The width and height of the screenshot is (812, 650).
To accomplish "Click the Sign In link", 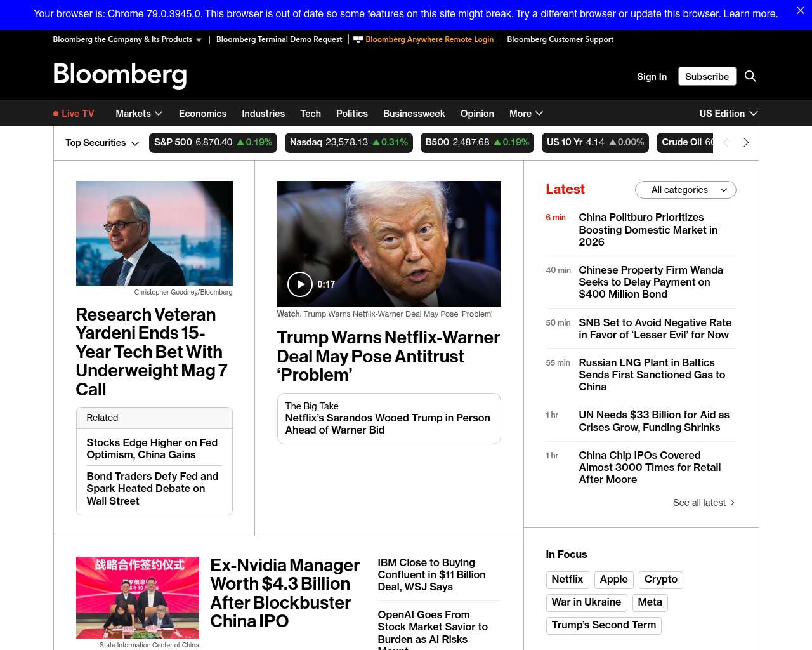I will click(x=652, y=76).
